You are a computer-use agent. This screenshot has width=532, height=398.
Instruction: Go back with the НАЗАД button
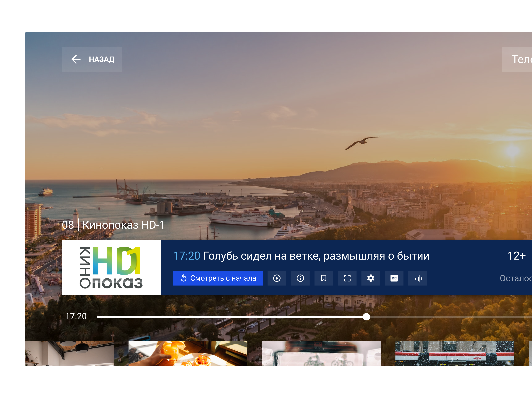click(x=92, y=59)
